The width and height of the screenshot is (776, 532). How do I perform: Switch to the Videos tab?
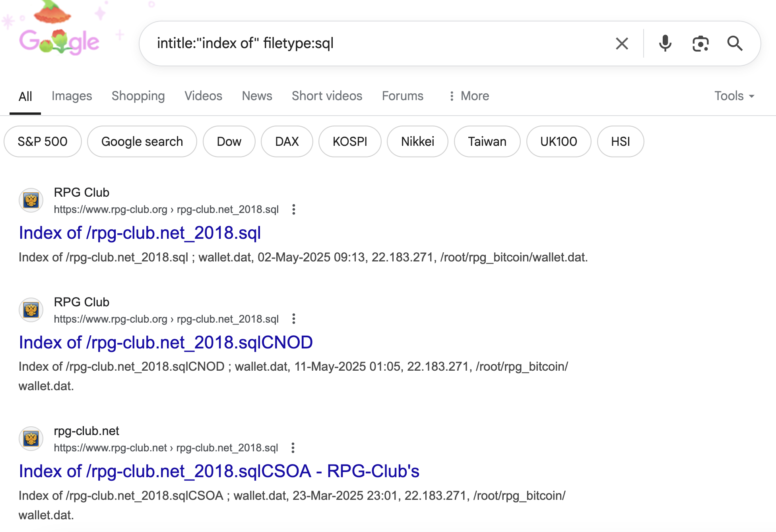point(204,96)
